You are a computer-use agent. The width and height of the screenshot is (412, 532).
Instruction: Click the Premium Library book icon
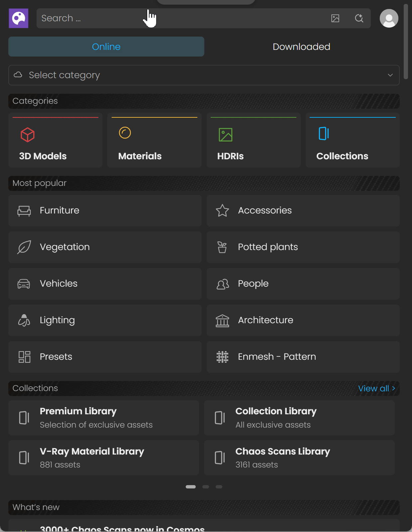tap(24, 418)
